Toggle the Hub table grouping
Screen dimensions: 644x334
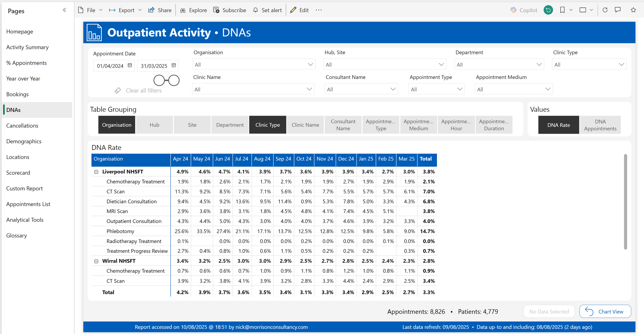(x=154, y=125)
